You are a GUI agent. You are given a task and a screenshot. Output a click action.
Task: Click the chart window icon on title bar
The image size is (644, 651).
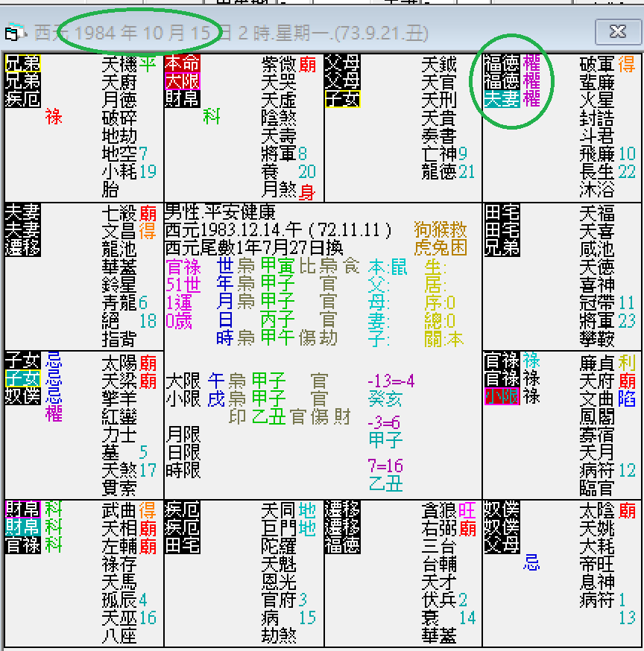[12, 33]
